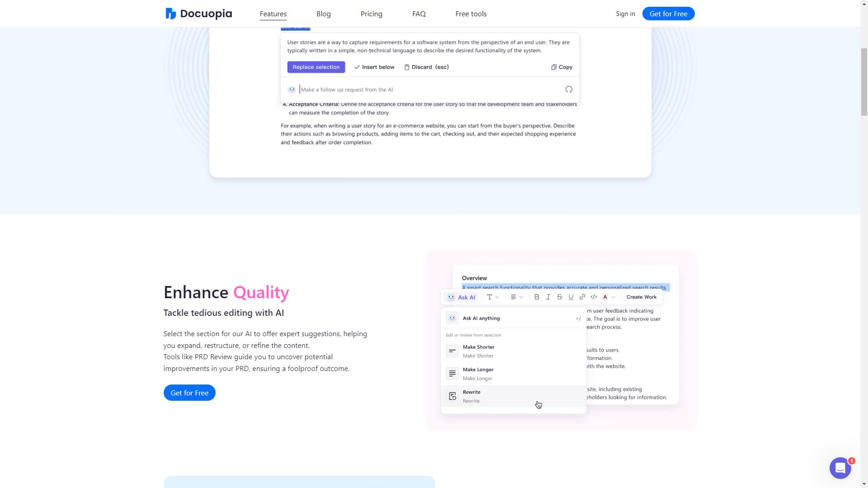Click the Docuopia brand name
Screen dimensions: 868x488
[206, 14]
